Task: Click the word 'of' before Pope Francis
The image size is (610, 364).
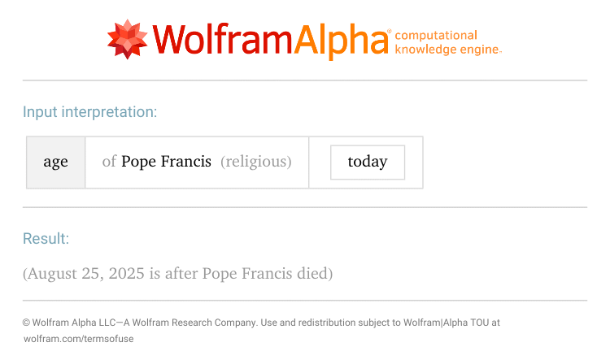Action: click(109, 161)
